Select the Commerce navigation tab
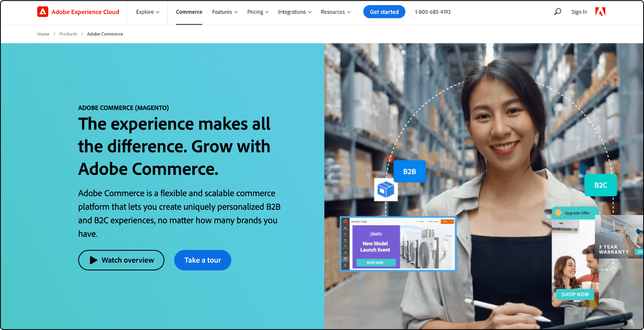Viewport: 644px width, 330px height. click(188, 12)
